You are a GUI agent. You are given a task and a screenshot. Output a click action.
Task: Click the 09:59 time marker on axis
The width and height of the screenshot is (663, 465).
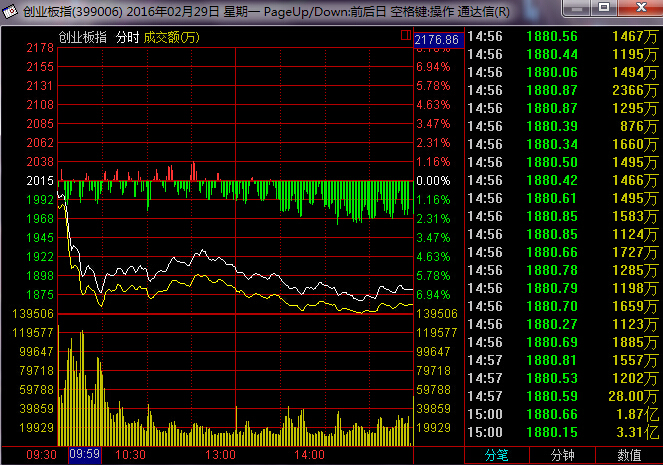click(85, 454)
